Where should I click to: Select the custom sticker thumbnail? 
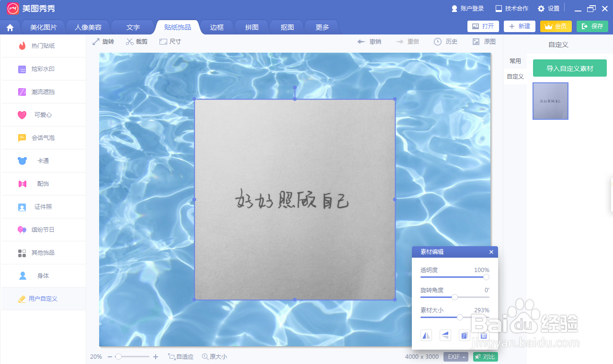(550, 101)
